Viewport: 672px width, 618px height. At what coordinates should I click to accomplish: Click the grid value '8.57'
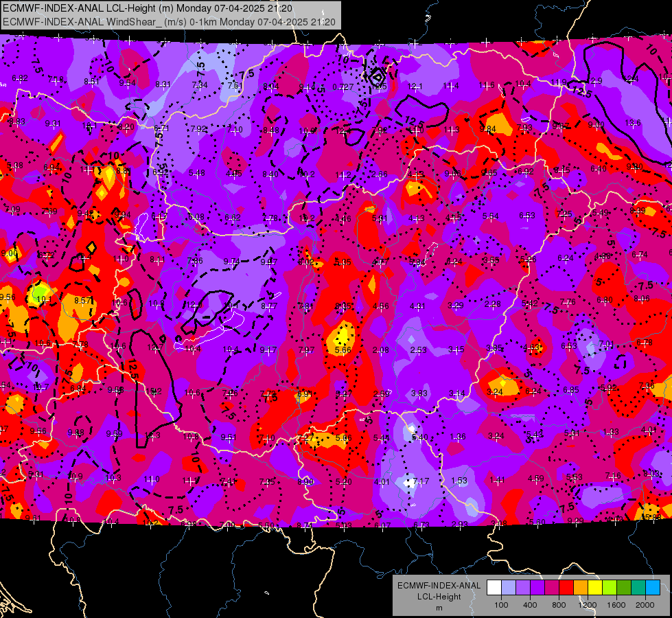point(82,301)
